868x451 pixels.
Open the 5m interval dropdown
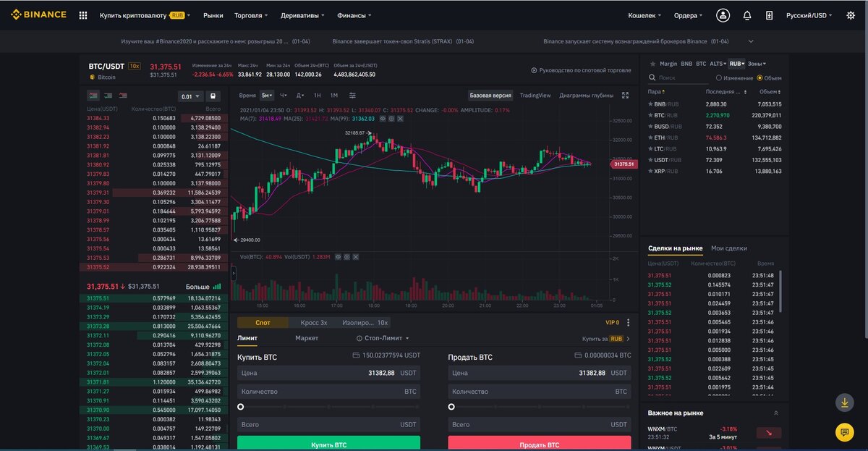click(x=267, y=95)
